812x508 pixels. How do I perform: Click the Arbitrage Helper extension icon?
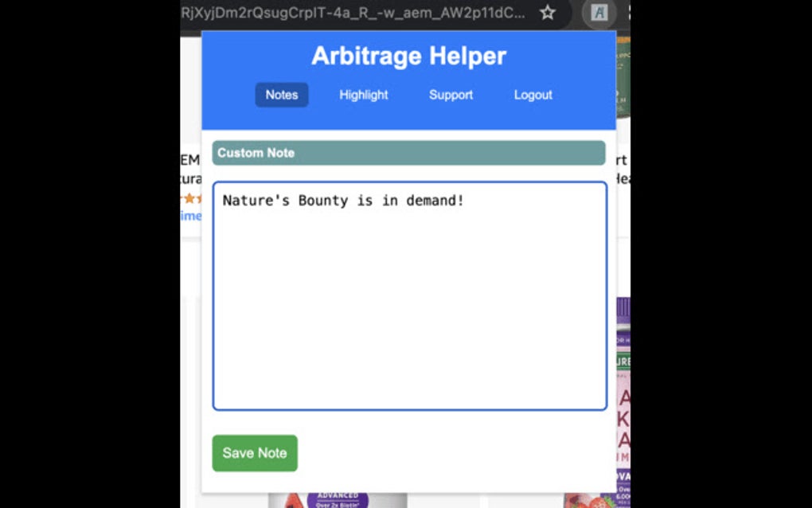598,13
